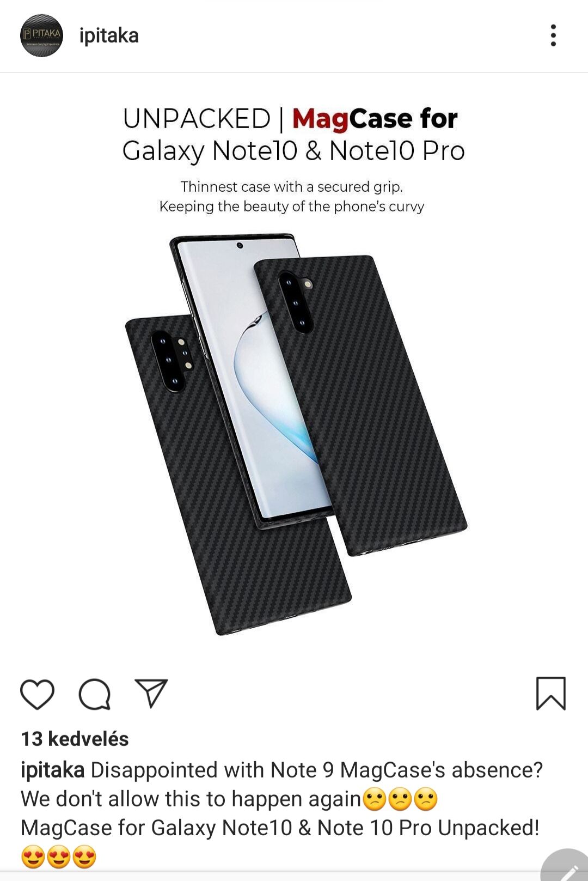Image resolution: width=588 pixels, height=881 pixels.
Task: Tap the 'Disappointed with Note 9 MagCase's absence?' caption
Action: coord(317,770)
